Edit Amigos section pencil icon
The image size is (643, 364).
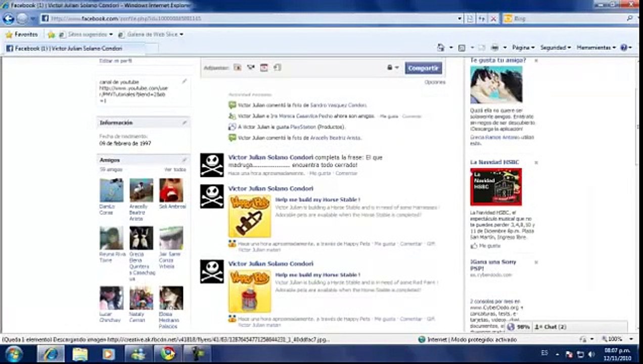pos(185,160)
